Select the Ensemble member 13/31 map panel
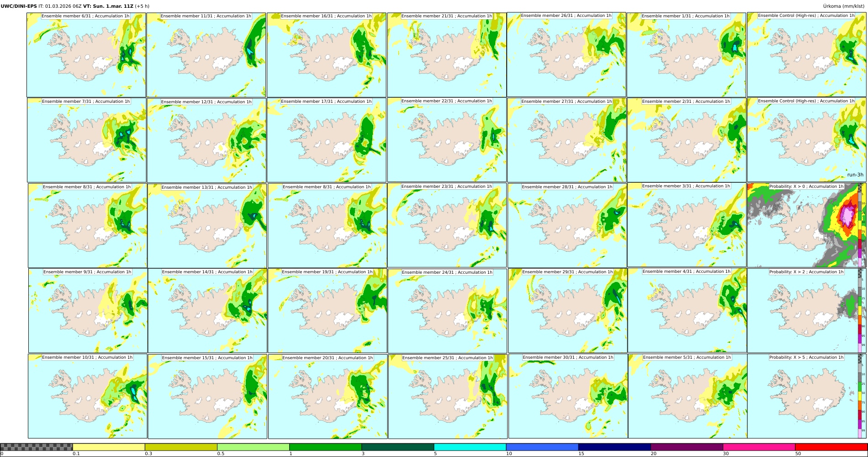Screen dimensions: 868x457 coord(207,225)
